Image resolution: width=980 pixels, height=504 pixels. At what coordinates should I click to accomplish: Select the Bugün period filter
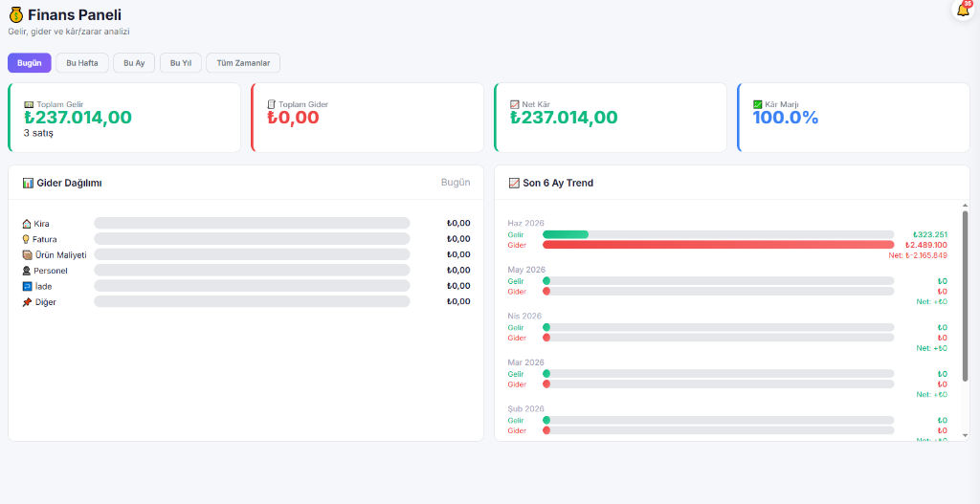[30, 63]
